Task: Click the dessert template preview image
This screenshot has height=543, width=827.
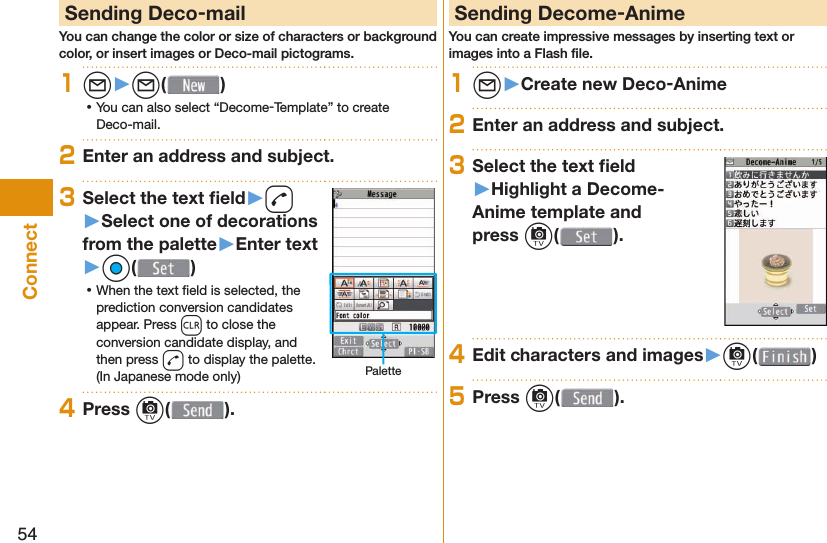Action: point(775,266)
